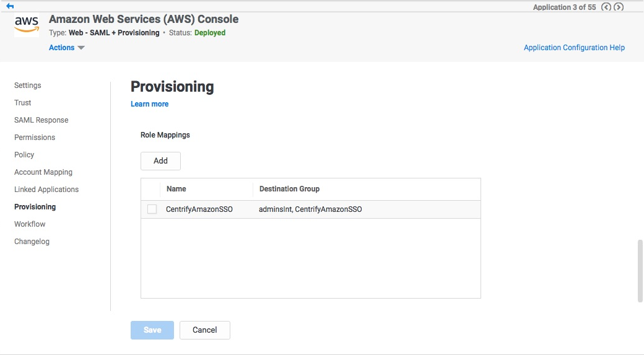Click the blue back arrow icon
The height and width of the screenshot is (355, 644).
10,6
